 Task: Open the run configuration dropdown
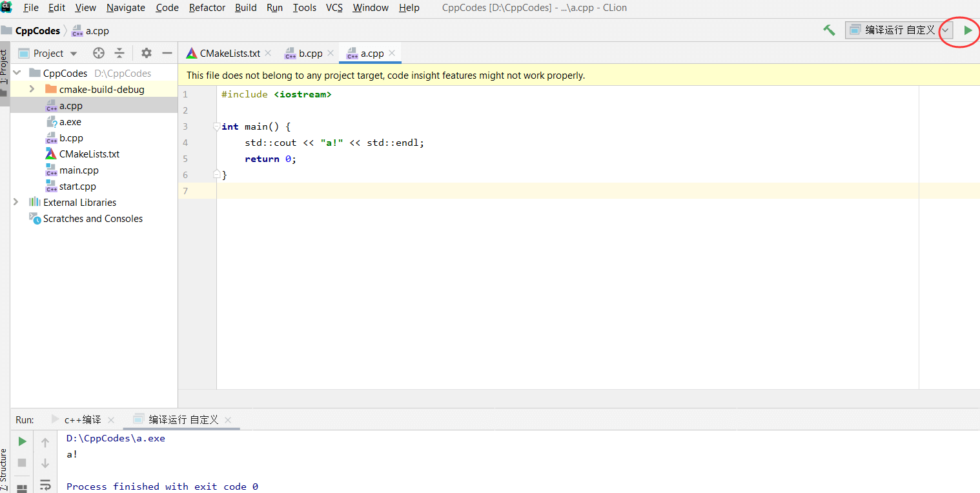tap(945, 30)
